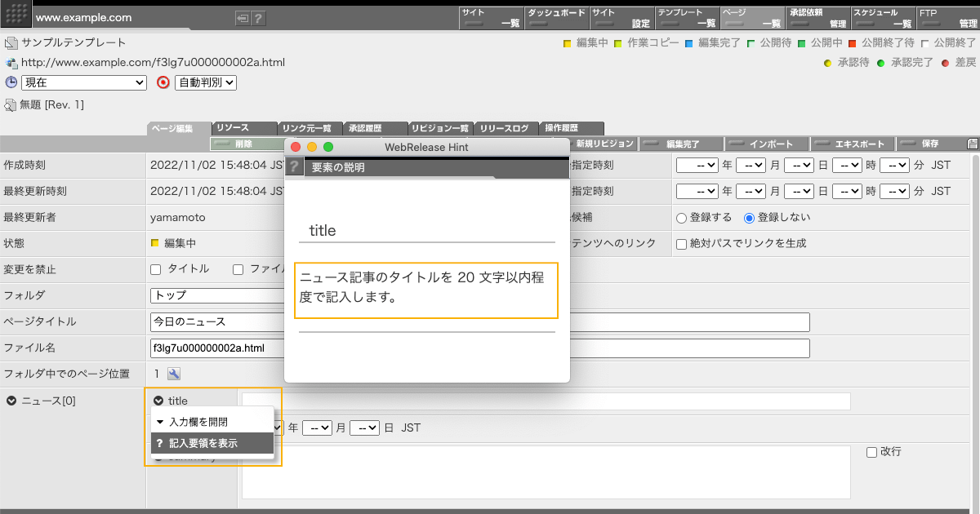Click the help question mark in the top toolbar
Screen dimensions: 980x514
click(x=259, y=17)
